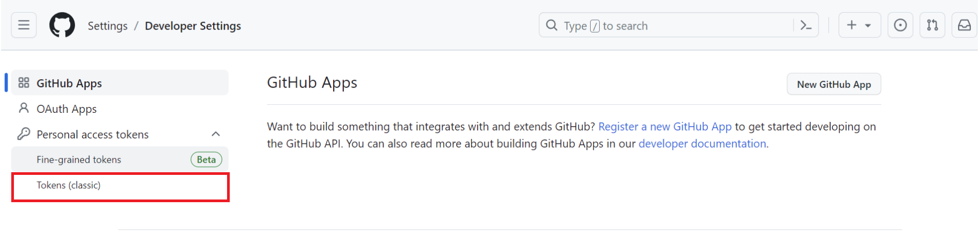This screenshot has width=980, height=238.
Task: Follow the Register a new GitHub App link
Action: (665, 127)
